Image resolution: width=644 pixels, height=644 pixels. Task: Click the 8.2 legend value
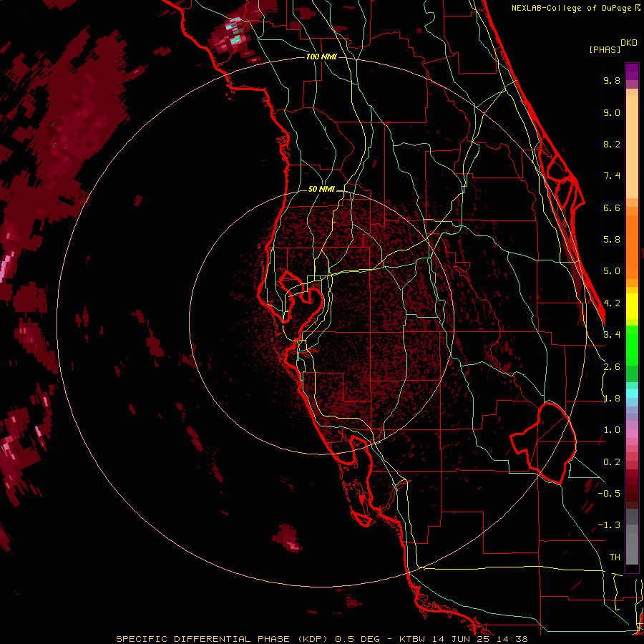tap(612, 144)
